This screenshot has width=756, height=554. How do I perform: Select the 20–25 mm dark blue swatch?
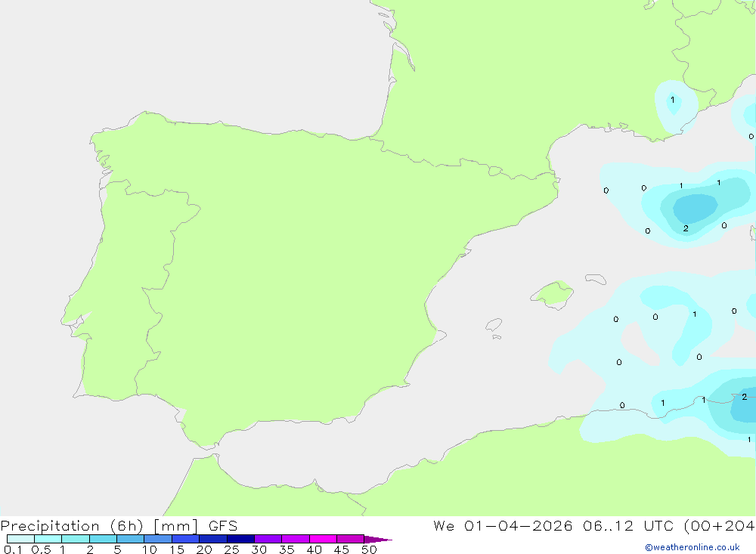point(213,539)
